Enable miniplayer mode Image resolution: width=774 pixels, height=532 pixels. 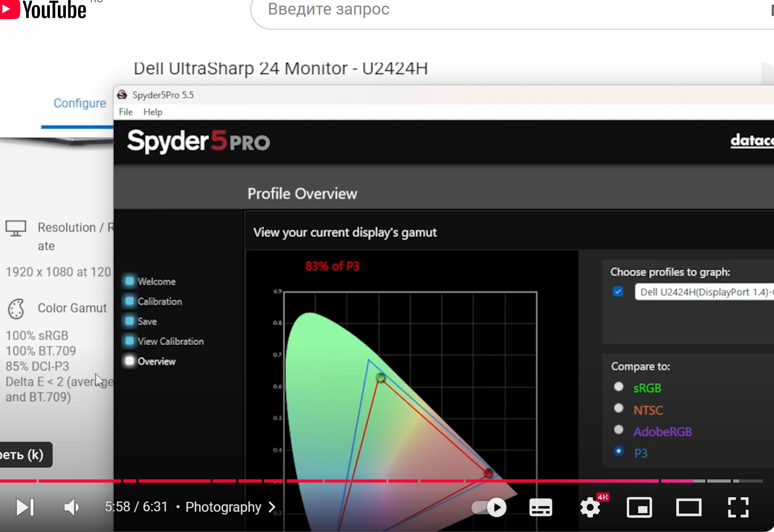click(640, 507)
